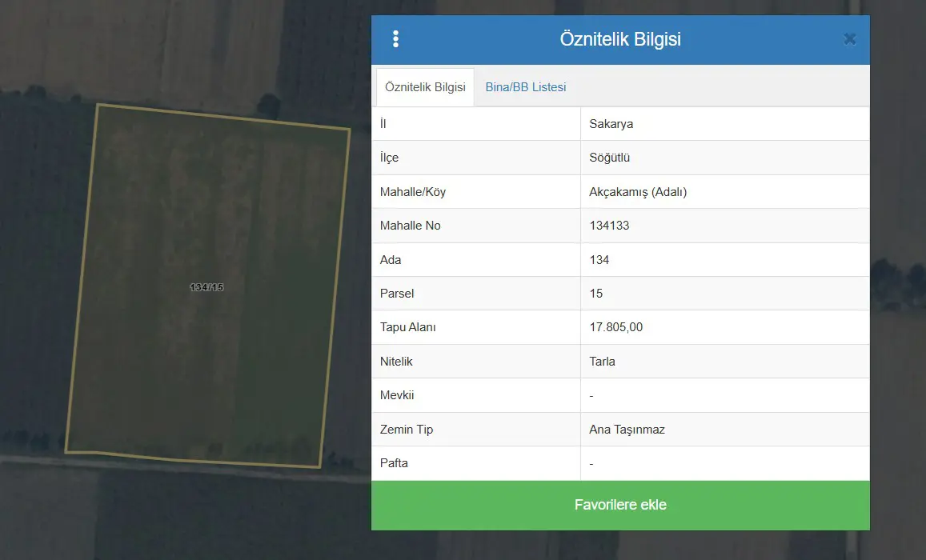Click the Mahalle No row label
The width and height of the screenshot is (926, 560).
411,226
